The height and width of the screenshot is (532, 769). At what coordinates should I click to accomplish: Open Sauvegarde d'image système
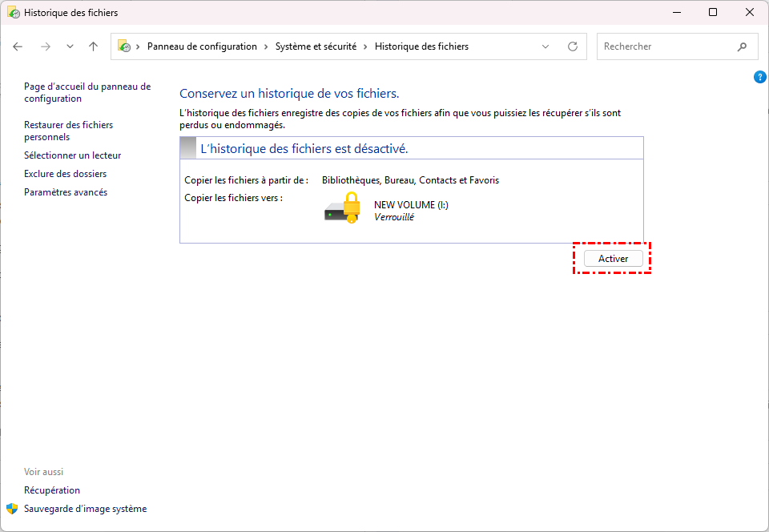pyautogui.click(x=86, y=509)
